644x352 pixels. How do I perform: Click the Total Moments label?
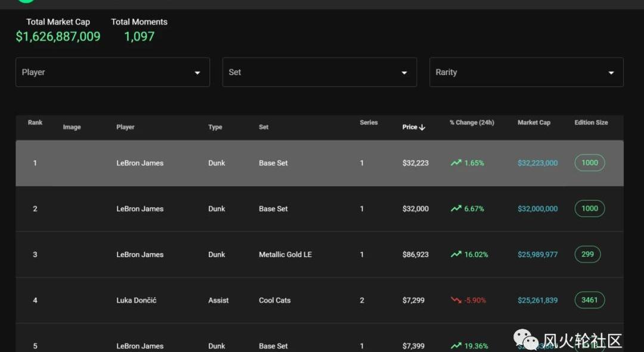[139, 21]
